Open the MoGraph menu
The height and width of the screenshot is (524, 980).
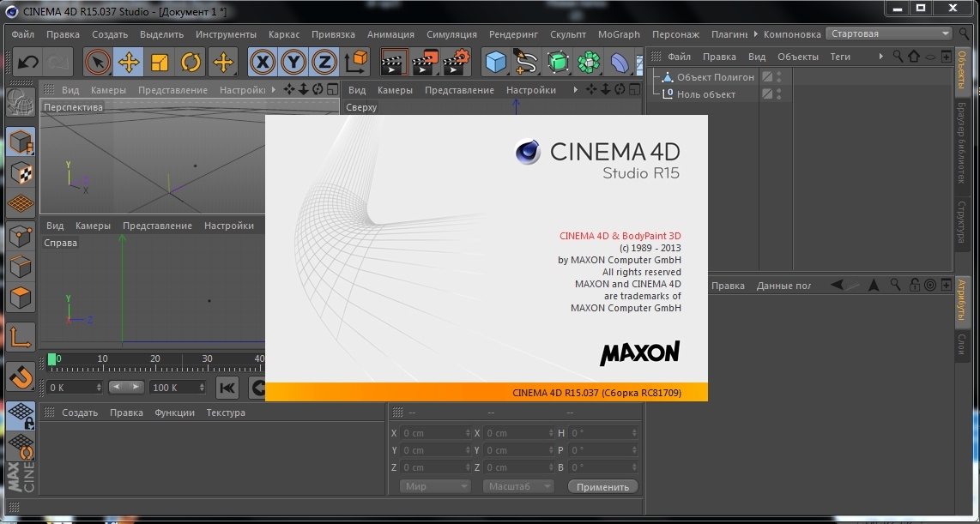[619, 34]
